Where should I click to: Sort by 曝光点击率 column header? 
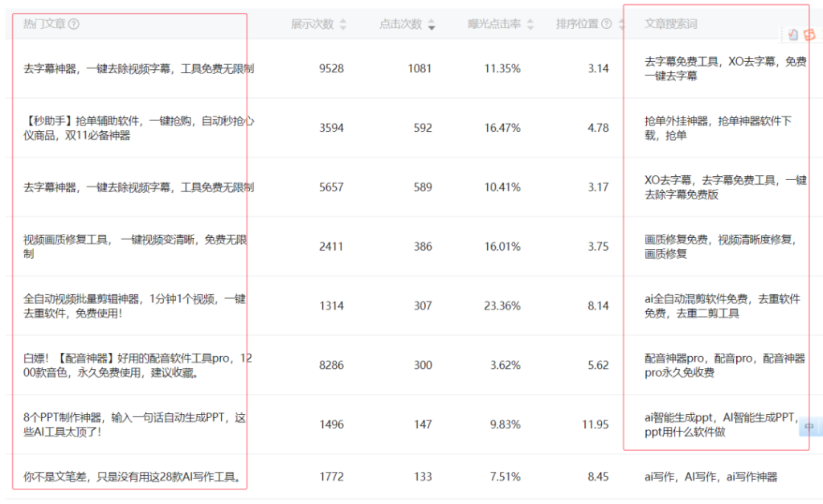point(495,24)
